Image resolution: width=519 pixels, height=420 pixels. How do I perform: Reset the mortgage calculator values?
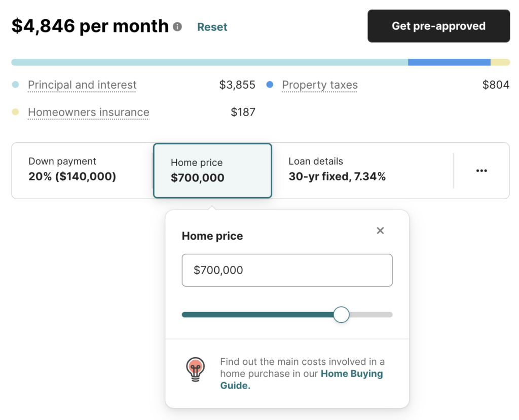212,27
